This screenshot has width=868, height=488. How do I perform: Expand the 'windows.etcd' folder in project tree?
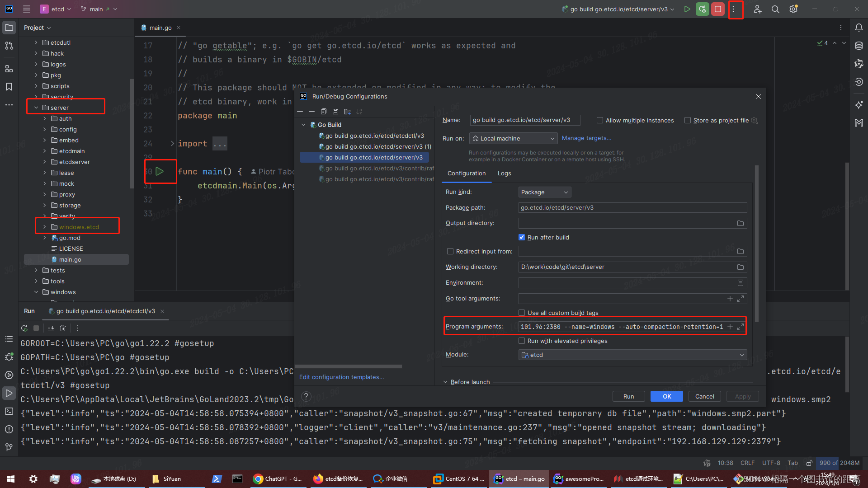(x=44, y=226)
